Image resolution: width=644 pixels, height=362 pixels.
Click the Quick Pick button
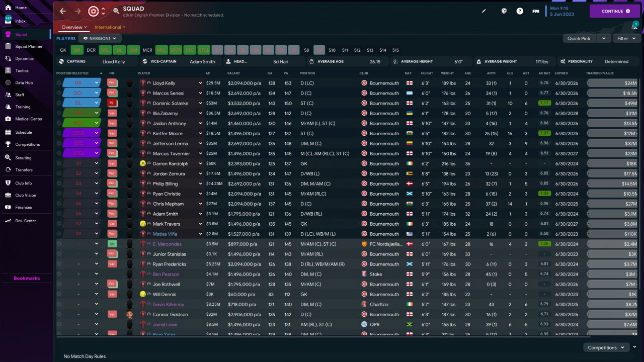579,38
